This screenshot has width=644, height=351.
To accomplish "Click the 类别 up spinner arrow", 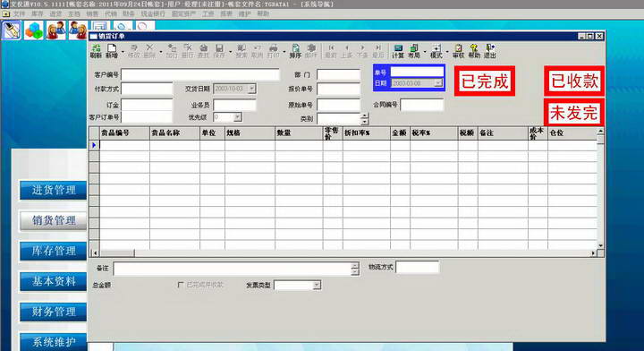I will click(365, 116).
